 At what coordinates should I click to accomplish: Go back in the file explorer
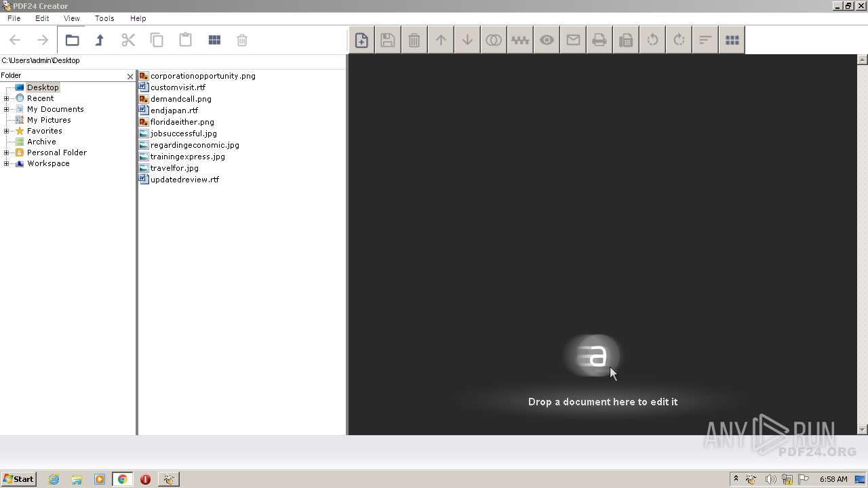point(15,40)
